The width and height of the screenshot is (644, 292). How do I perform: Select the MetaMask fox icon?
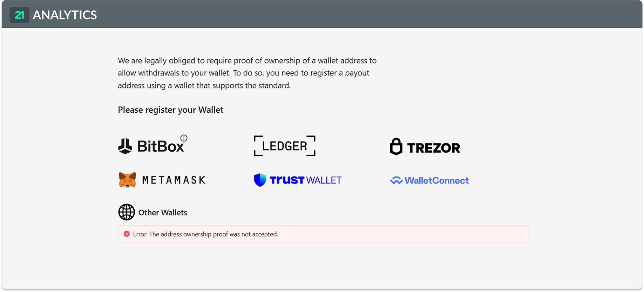pyautogui.click(x=127, y=179)
